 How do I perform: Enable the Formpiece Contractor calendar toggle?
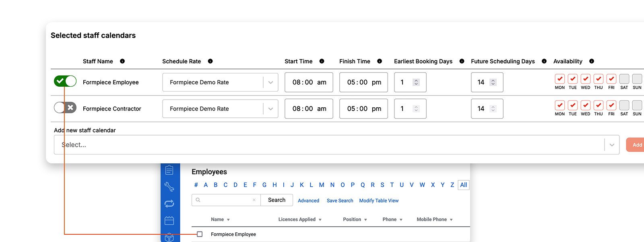[x=65, y=108]
